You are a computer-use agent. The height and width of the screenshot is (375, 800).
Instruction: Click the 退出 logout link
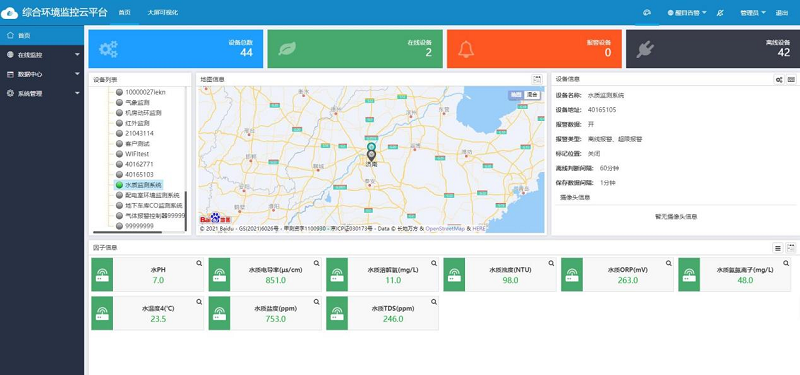pos(782,13)
